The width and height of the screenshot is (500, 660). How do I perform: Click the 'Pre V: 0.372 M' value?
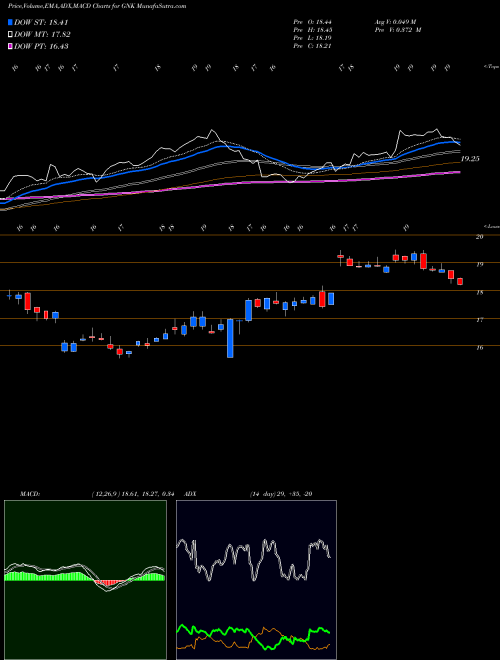(399, 30)
